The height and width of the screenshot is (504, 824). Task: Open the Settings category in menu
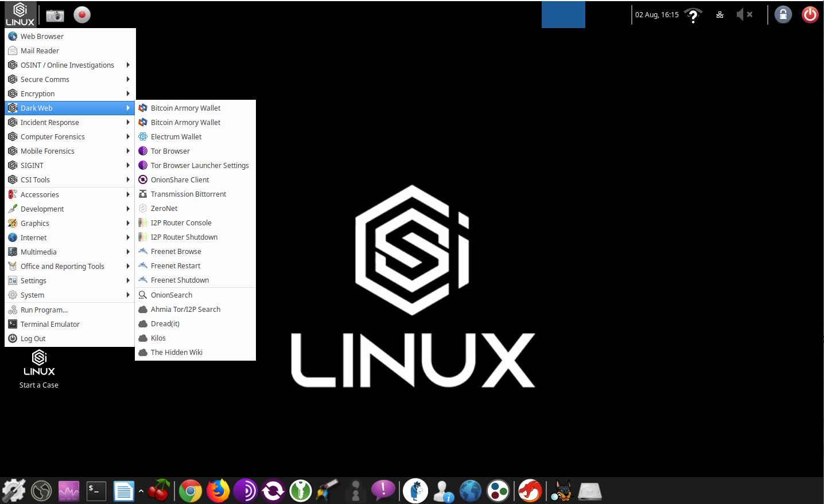70,280
